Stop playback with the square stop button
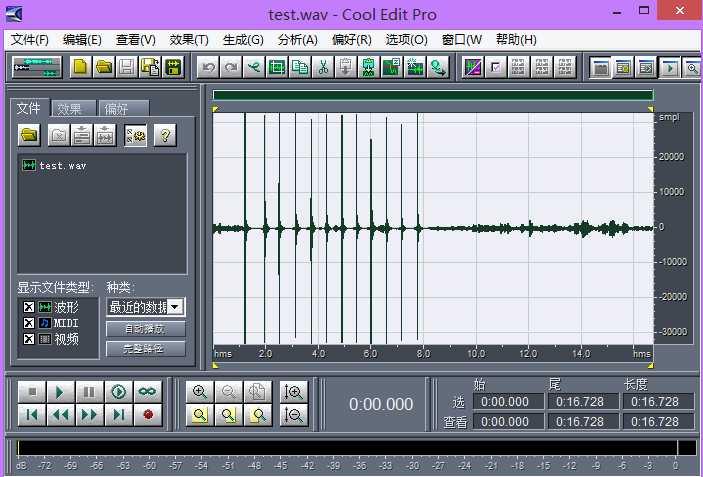This screenshot has width=703, height=477. point(32,392)
